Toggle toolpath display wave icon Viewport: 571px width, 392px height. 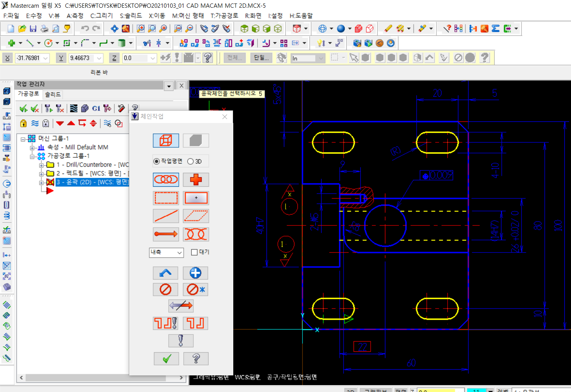[x=35, y=123]
